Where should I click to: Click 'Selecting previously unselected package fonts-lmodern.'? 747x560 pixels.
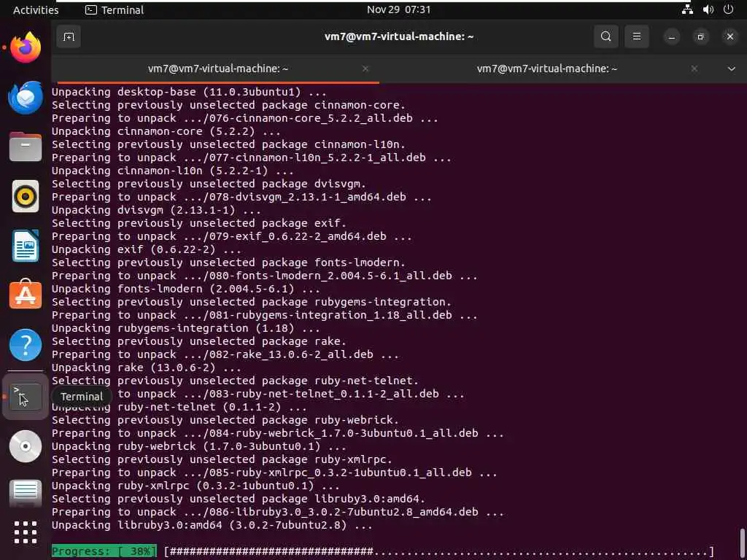[228, 262]
